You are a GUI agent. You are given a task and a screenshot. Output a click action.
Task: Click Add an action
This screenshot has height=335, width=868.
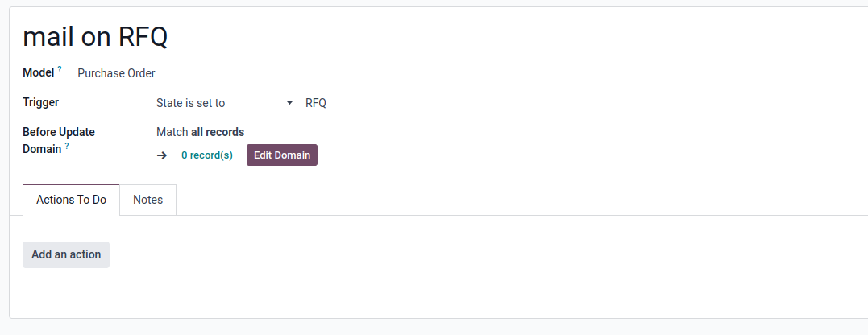[x=66, y=254]
